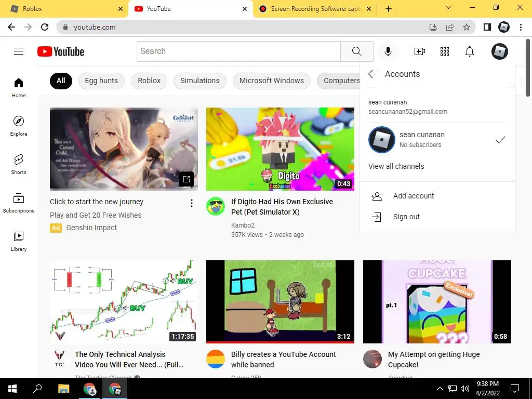Open Chrome's three-dot menu

(521, 27)
